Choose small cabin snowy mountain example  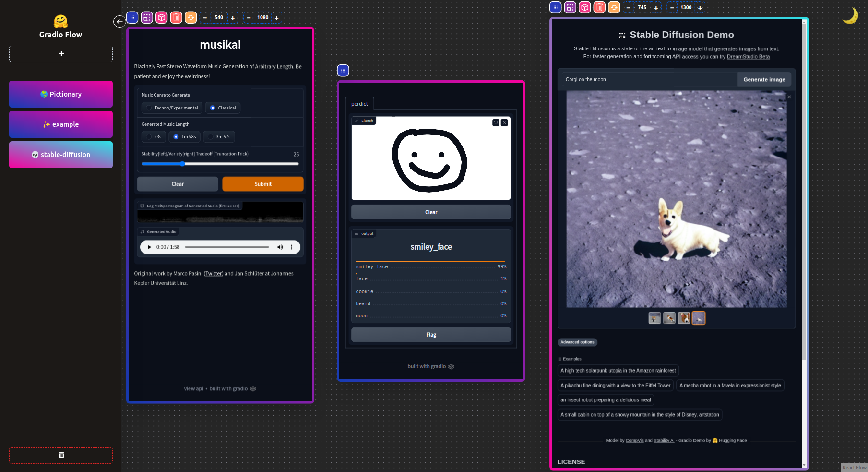(640, 415)
